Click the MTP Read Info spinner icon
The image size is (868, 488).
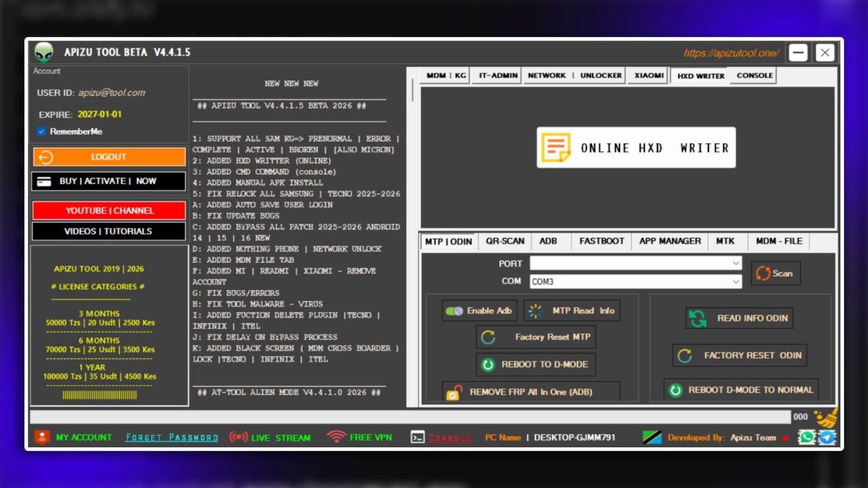click(x=536, y=310)
